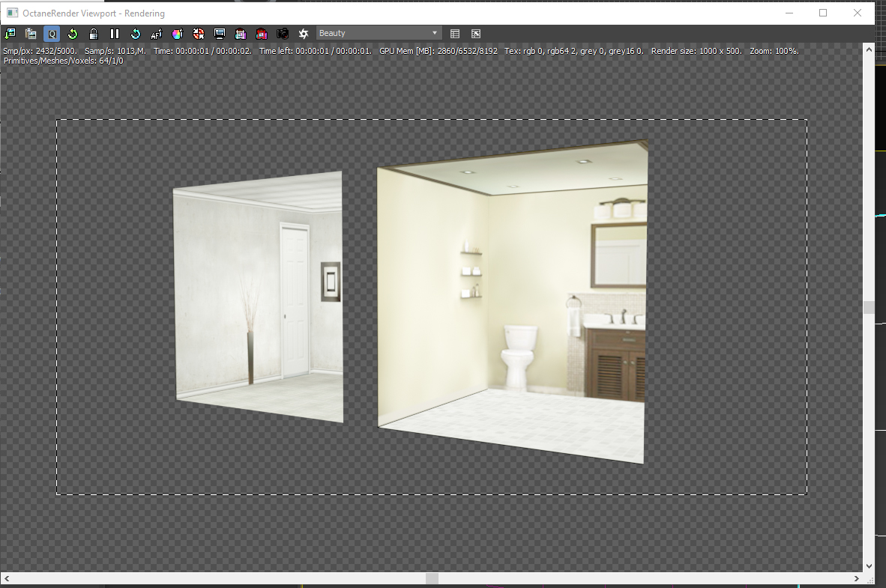Click the horizontal scrollbar thumb

click(x=432, y=578)
